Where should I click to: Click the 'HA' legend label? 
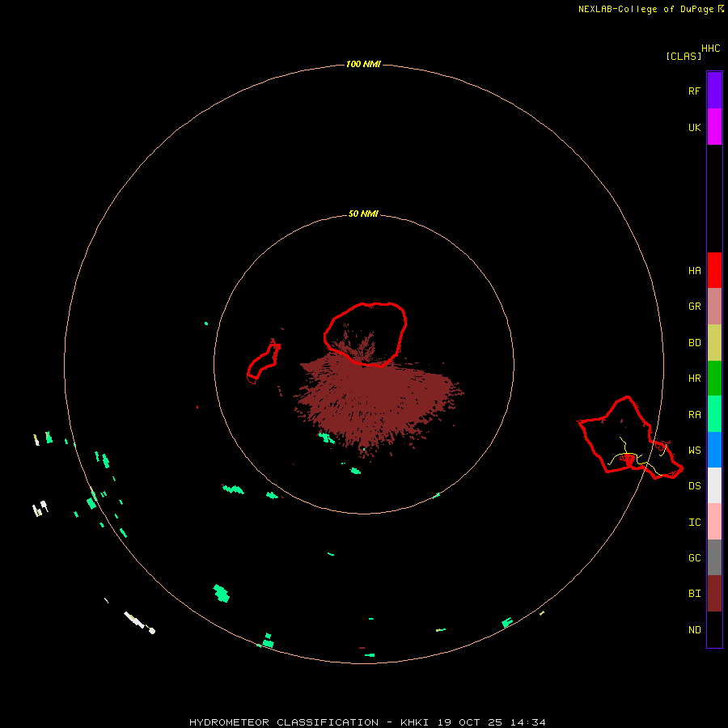click(694, 271)
